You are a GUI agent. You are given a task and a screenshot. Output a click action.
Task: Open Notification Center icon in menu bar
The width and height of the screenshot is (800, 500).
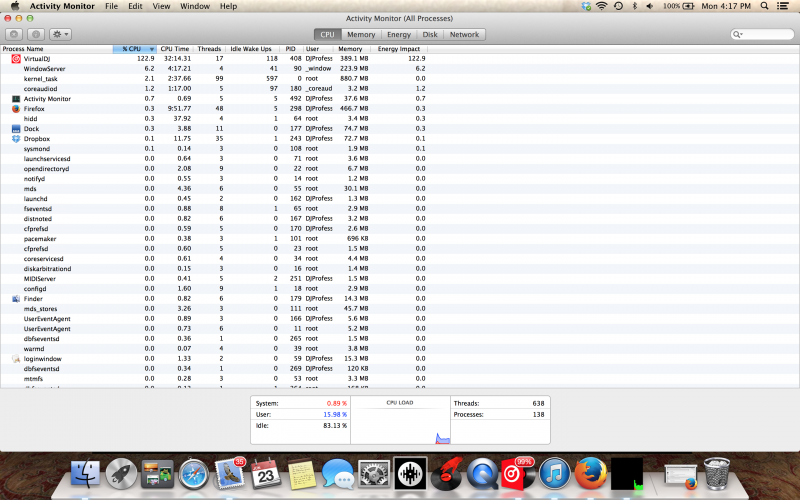(783, 6)
